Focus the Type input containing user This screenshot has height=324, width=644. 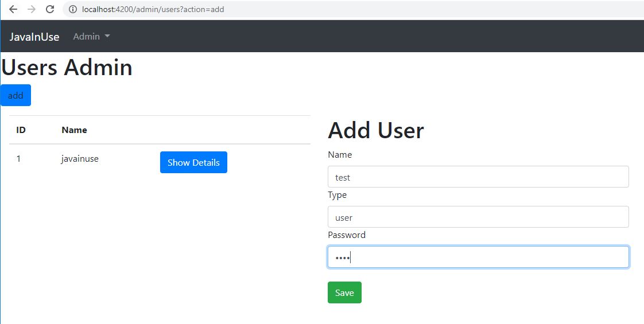478,217
